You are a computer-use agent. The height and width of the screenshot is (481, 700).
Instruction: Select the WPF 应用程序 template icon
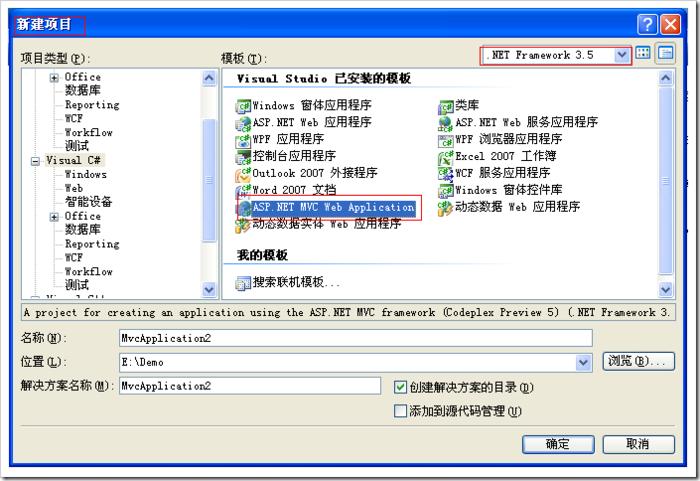(243, 140)
